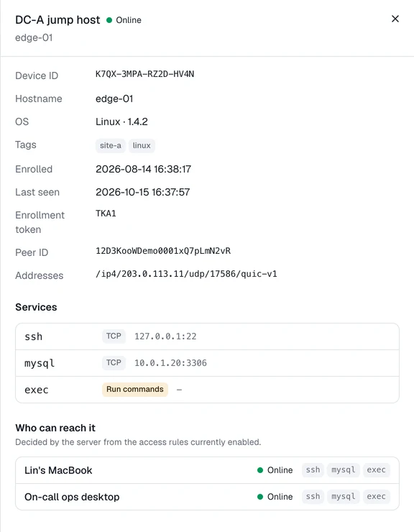Click mysql chip in Lin's MacBook row
Viewport: 414px width, 532px height.
point(344,470)
